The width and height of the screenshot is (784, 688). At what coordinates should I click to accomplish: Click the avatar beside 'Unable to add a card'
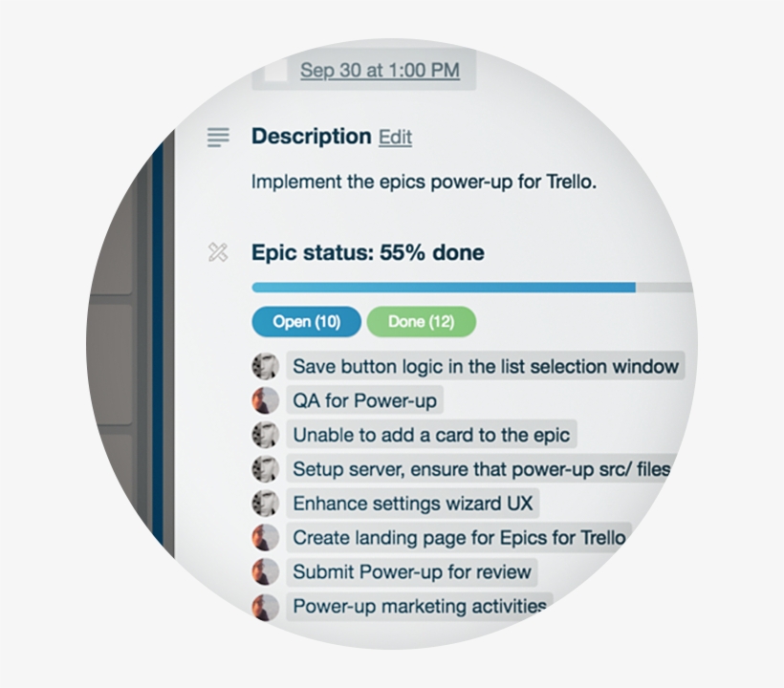pyautogui.click(x=265, y=435)
